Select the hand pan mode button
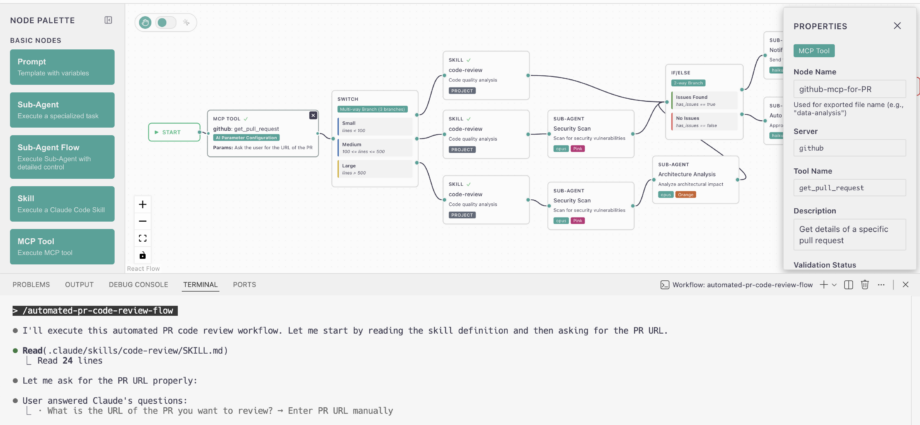The height and width of the screenshot is (425, 920). 146,22
